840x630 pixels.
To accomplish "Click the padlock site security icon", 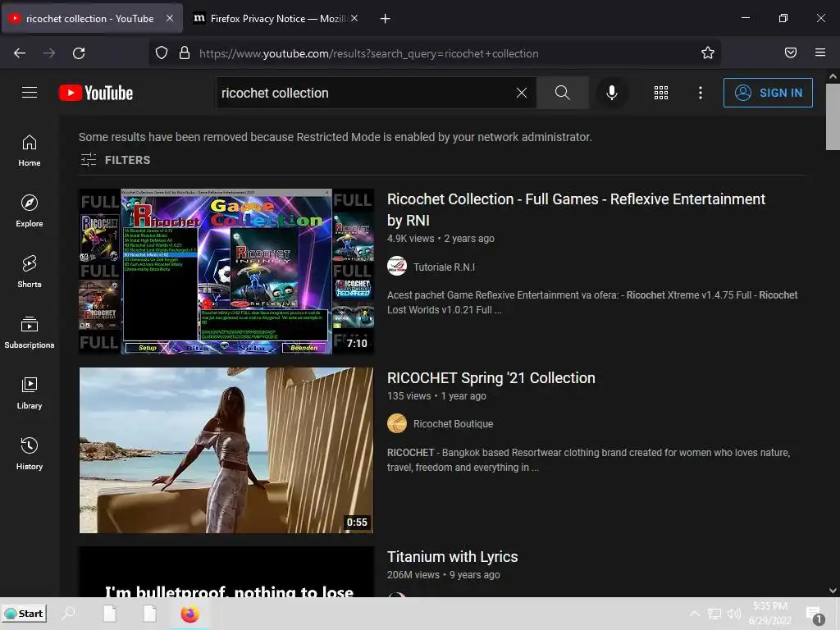I will (x=185, y=53).
